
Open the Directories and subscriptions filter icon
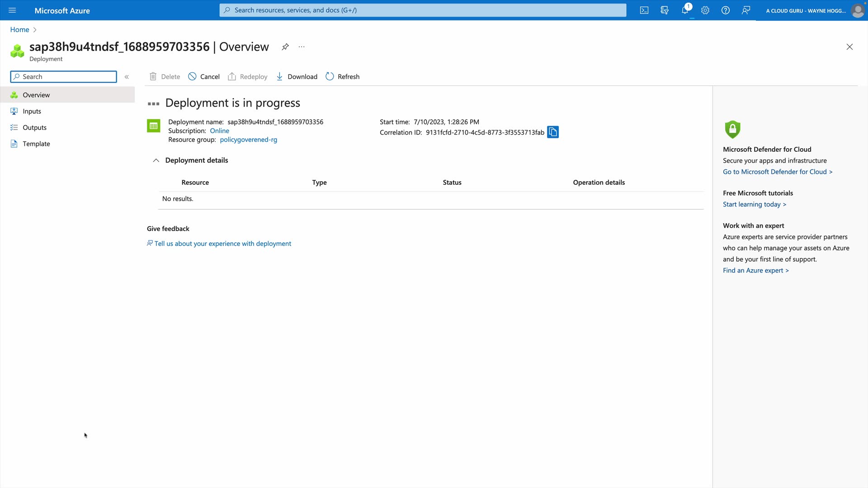click(x=665, y=10)
